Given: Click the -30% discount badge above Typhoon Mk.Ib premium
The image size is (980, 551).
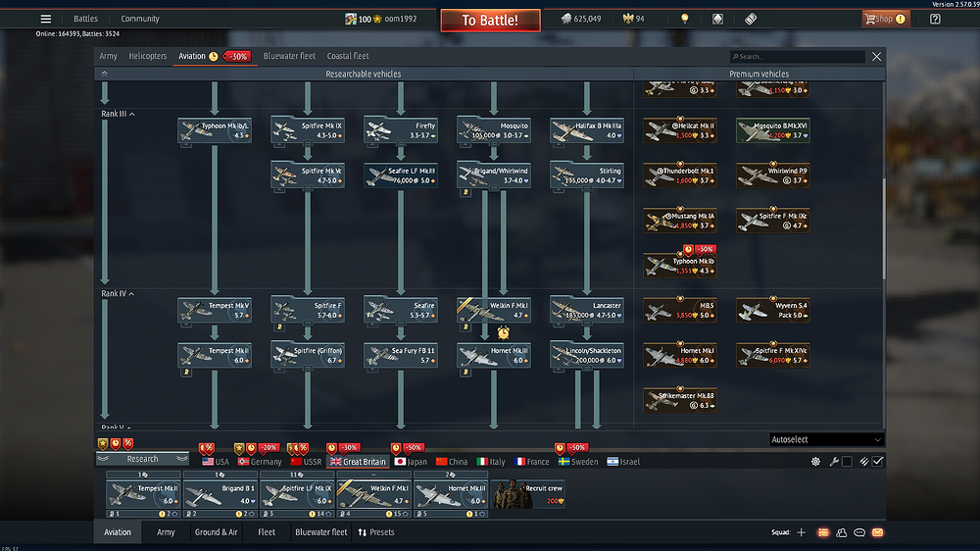Looking at the screenshot, I should coord(705,249).
